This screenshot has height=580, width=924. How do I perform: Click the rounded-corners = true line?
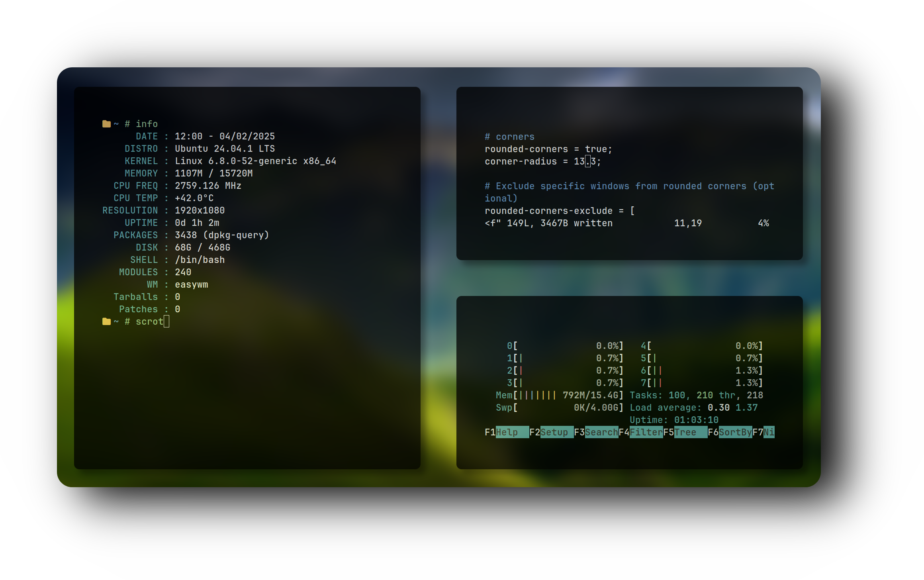pyautogui.click(x=548, y=149)
